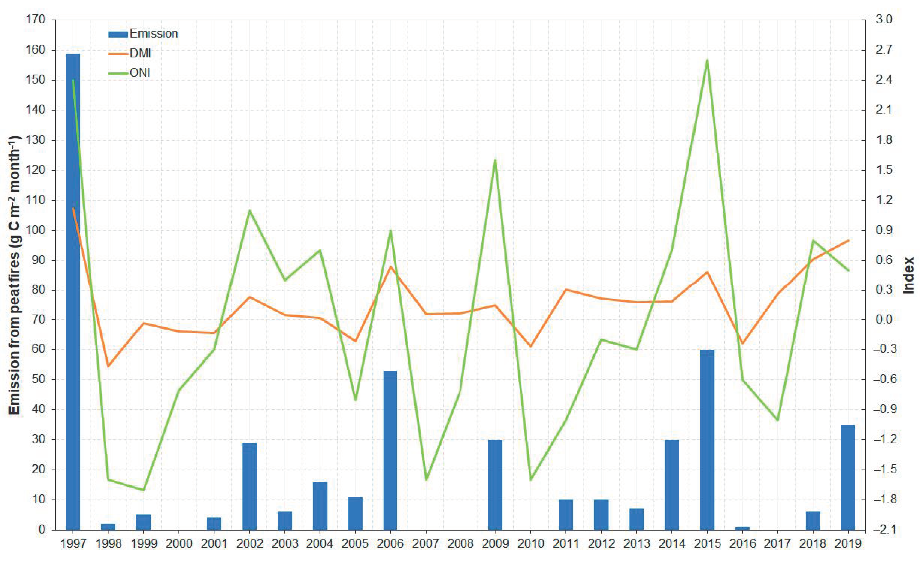Click the blue Emission legend swatch
Viewport: 924px width, 562px height.
click(118, 34)
